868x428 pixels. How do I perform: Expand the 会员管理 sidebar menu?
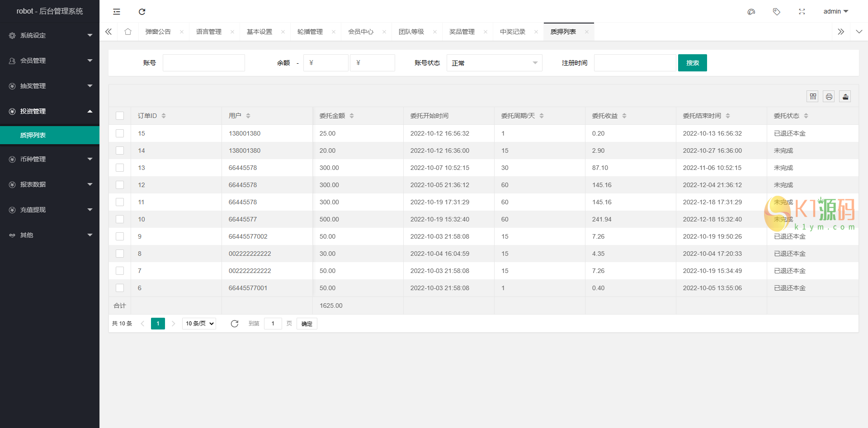click(x=50, y=61)
